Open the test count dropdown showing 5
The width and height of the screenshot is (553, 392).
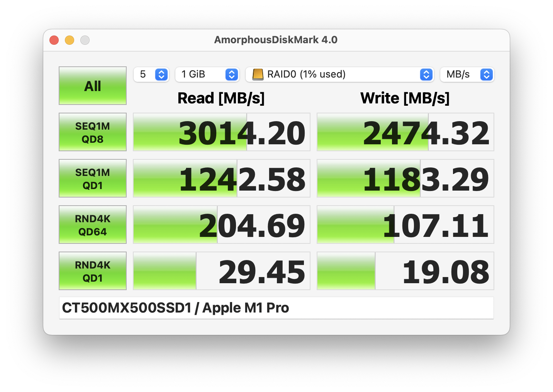151,74
